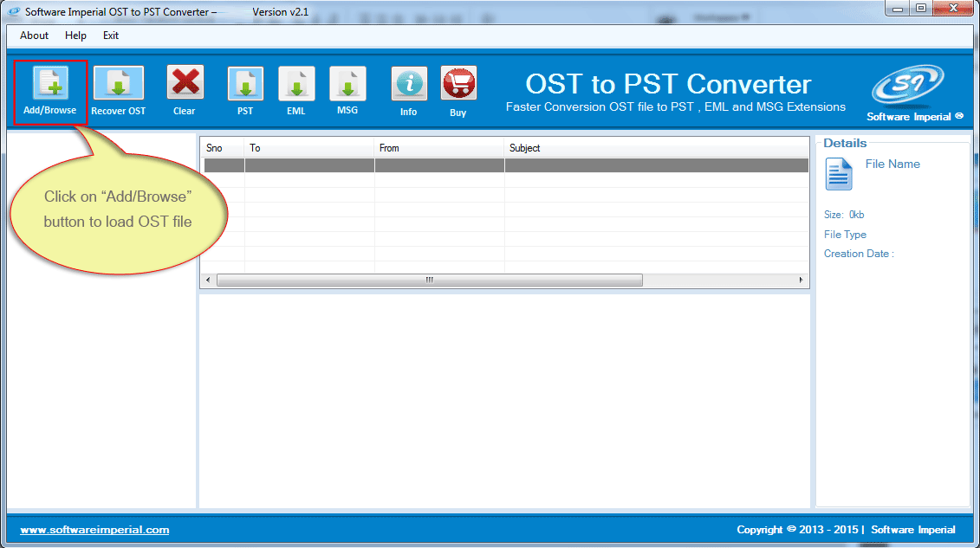The width and height of the screenshot is (980, 548).
Task: Click the right arrow of horizontal scrollbar
Action: [801, 280]
